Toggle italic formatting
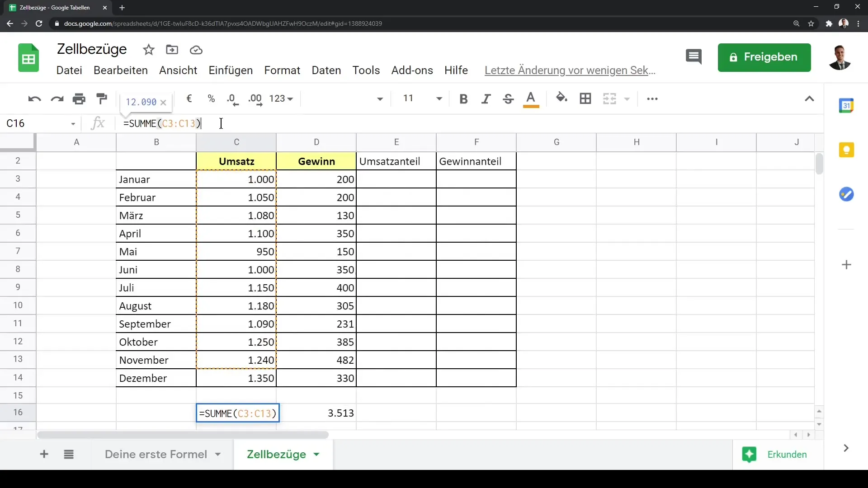The image size is (868, 488). [x=486, y=99]
